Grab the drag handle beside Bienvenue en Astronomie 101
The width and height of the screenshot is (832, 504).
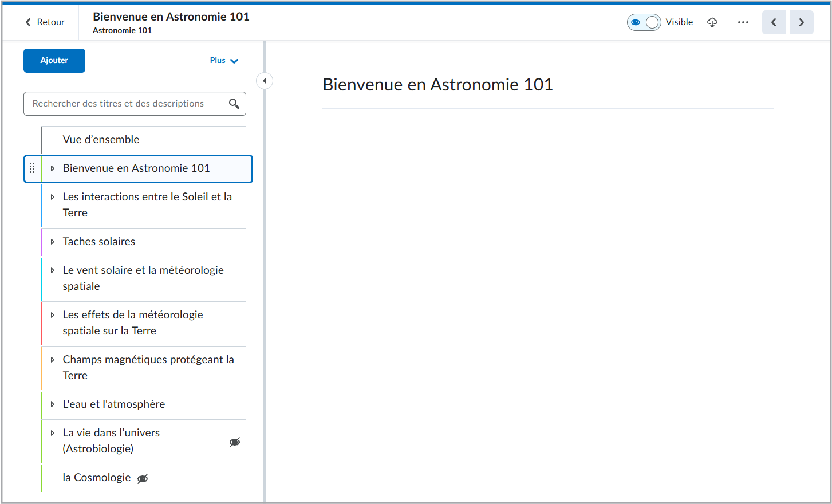point(32,168)
